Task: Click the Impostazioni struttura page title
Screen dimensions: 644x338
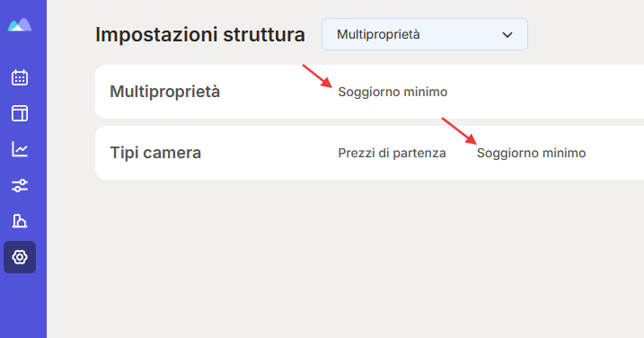Action: (200, 34)
